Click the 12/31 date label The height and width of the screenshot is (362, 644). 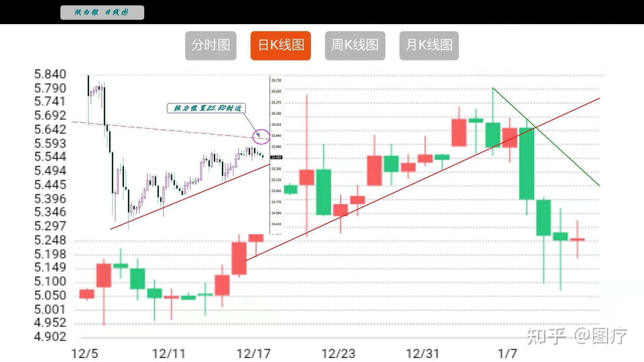point(422,353)
